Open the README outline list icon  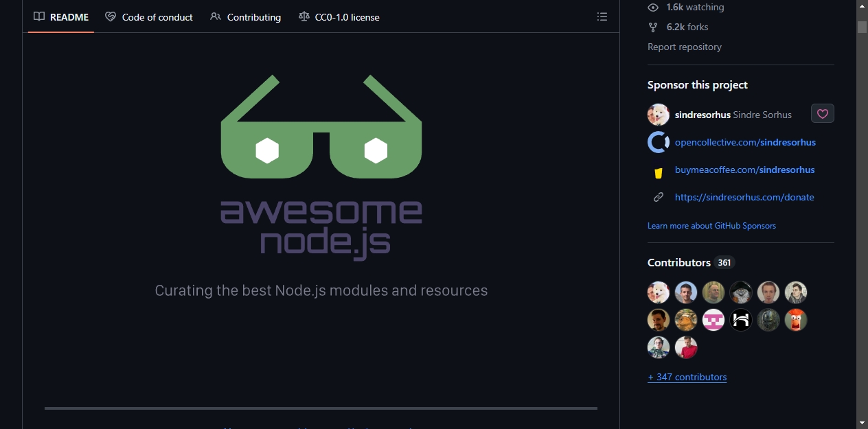pos(602,16)
